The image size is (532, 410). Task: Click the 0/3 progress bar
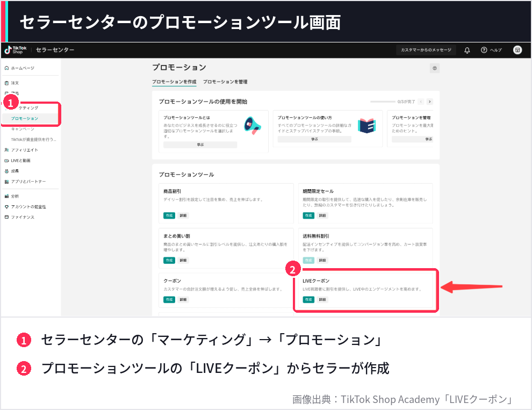(x=383, y=102)
